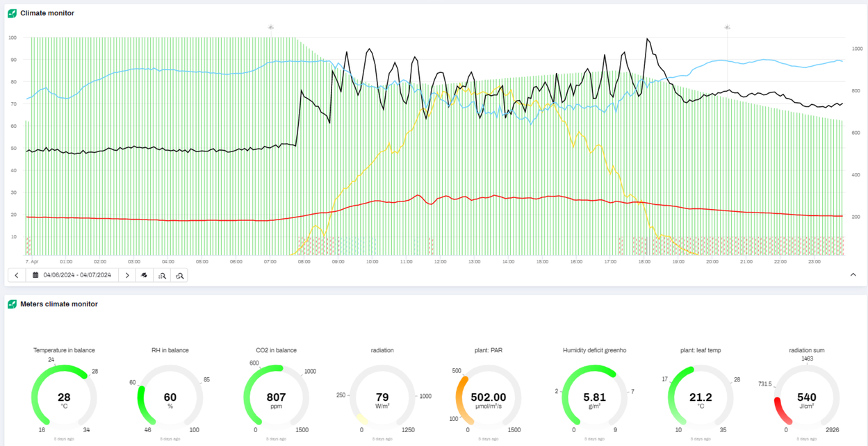Activate the zoom selection magnifier tool
Screen dimensions: 868x446
pos(162,275)
